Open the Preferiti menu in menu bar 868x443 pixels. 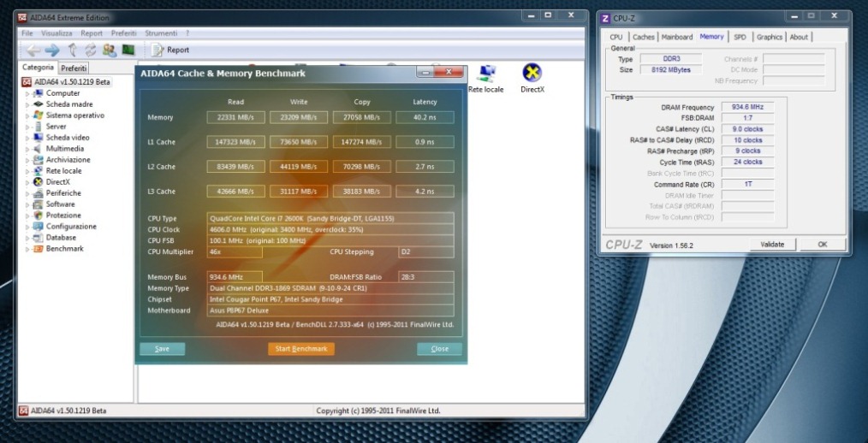coord(123,33)
